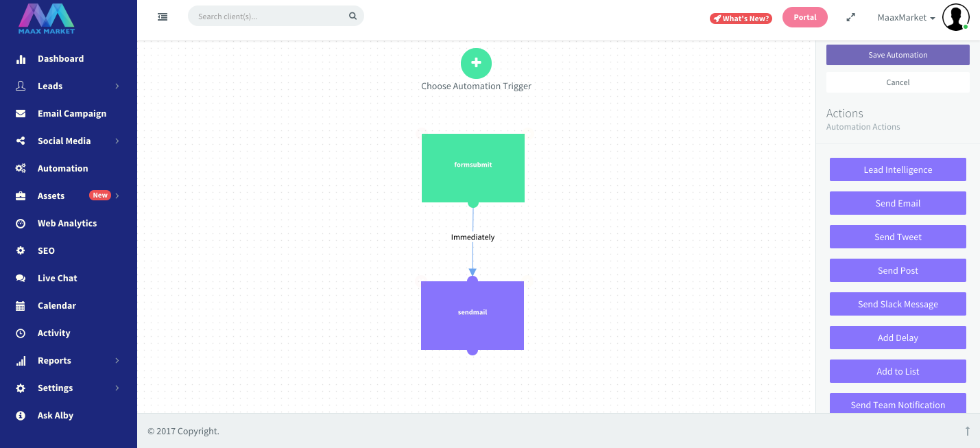
Task: Click the Send Slack Message action
Action: 898,304
